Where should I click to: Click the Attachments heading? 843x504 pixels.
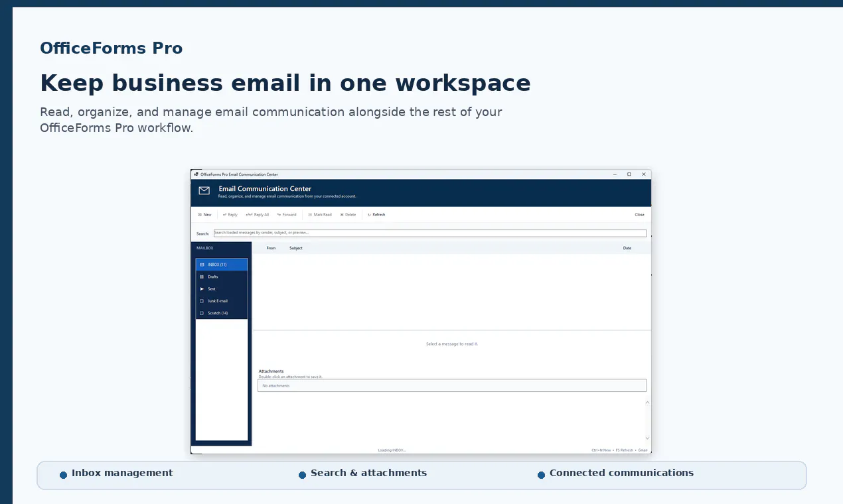click(271, 371)
